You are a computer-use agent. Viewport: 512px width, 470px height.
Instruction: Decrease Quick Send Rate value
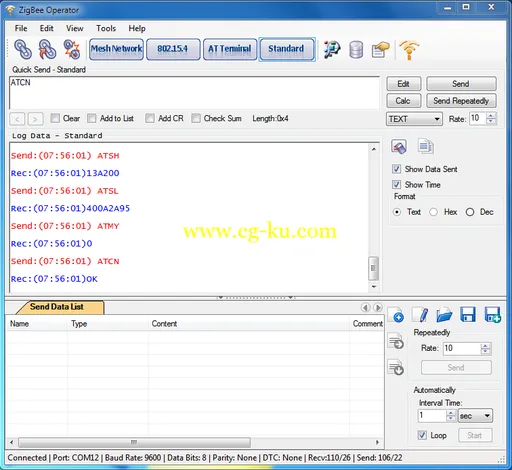pos(491,121)
